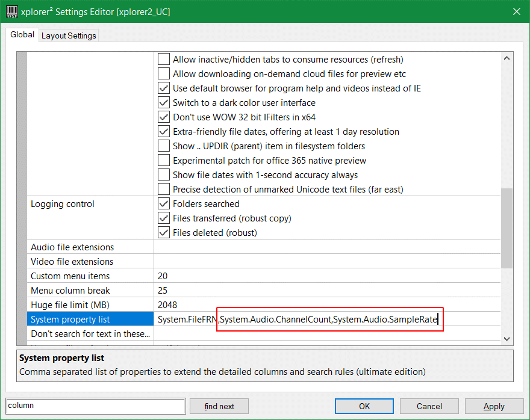The width and height of the screenshot is (530, 420).
Task: Check precise Unicode text detection option
Action: tap(164, 189)
